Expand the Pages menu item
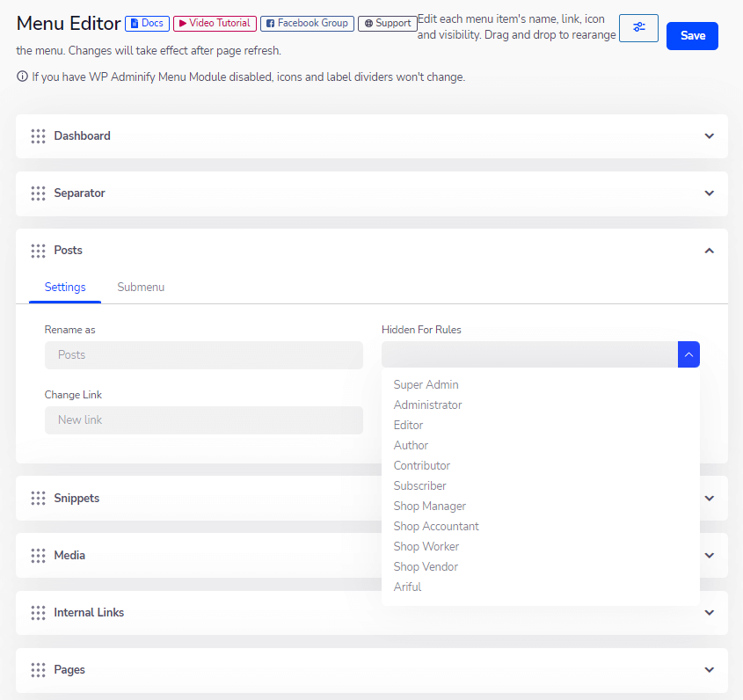This screenshot has height=700, width=743. (709, 669)
